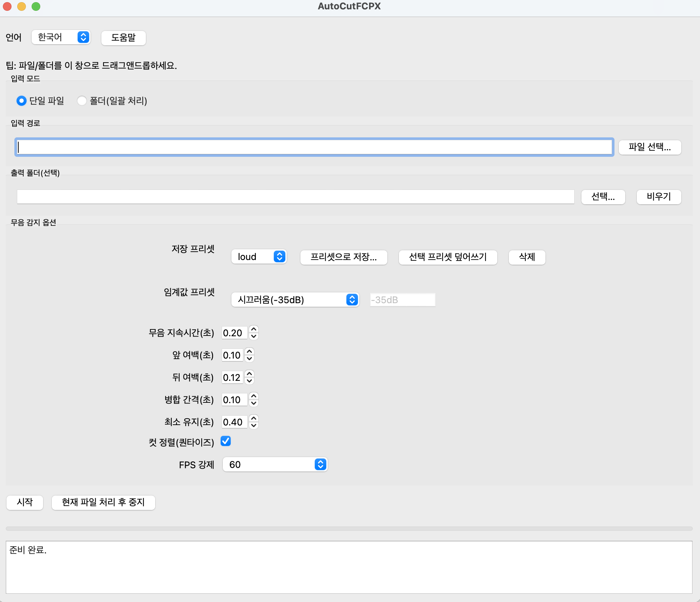Open the FPS 강제 dropdown
The height and width of the screenshot is (602, 700).
[275, 464]
